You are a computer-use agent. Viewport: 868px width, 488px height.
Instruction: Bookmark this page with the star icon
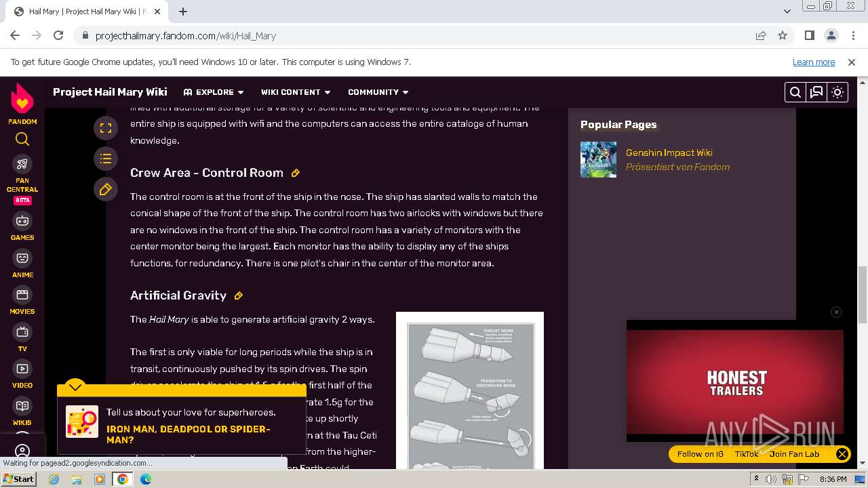pyautogui.click(x=783, y=35)
